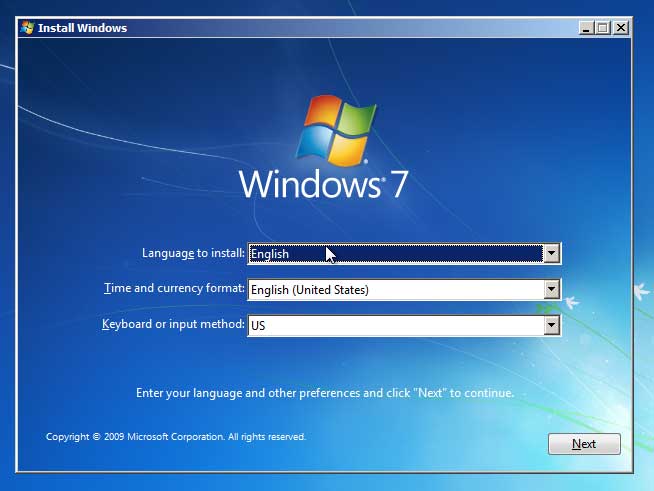Click the Enter your language instruction text

point(325,393)
